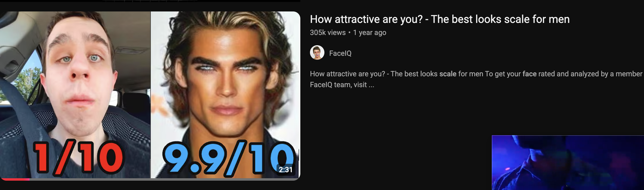Open the blue-lit mini-player video in the corner
Viewport: 644px width, 190px height.
(568, 163)
